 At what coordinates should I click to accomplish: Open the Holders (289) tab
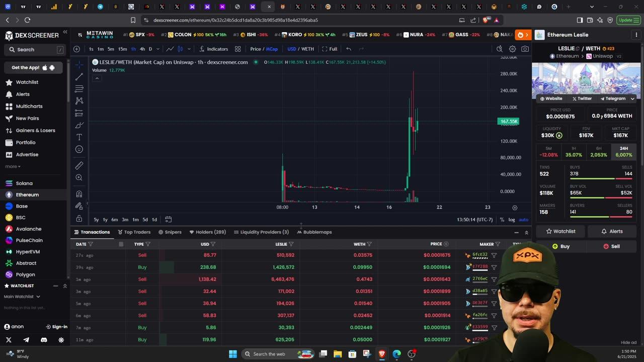coord(207,232)
